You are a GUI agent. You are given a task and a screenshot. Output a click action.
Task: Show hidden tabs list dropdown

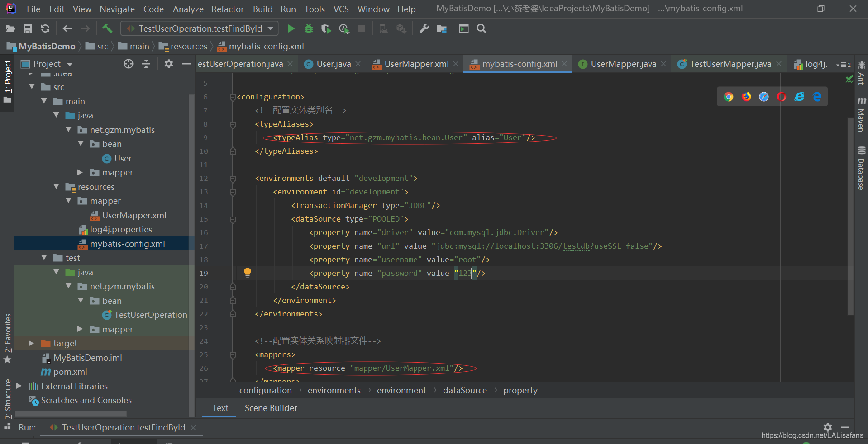point(843,65)
